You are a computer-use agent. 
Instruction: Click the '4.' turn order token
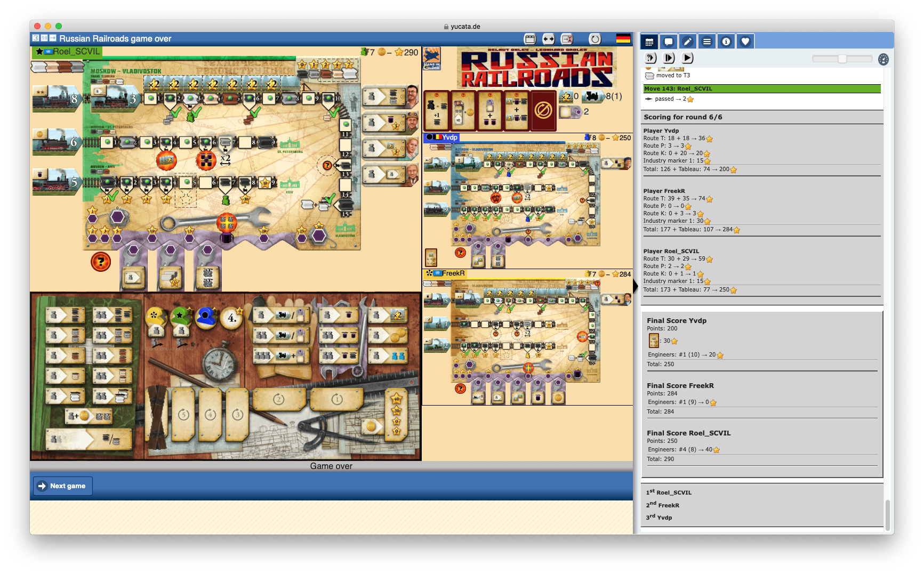(x=231, y=318)
